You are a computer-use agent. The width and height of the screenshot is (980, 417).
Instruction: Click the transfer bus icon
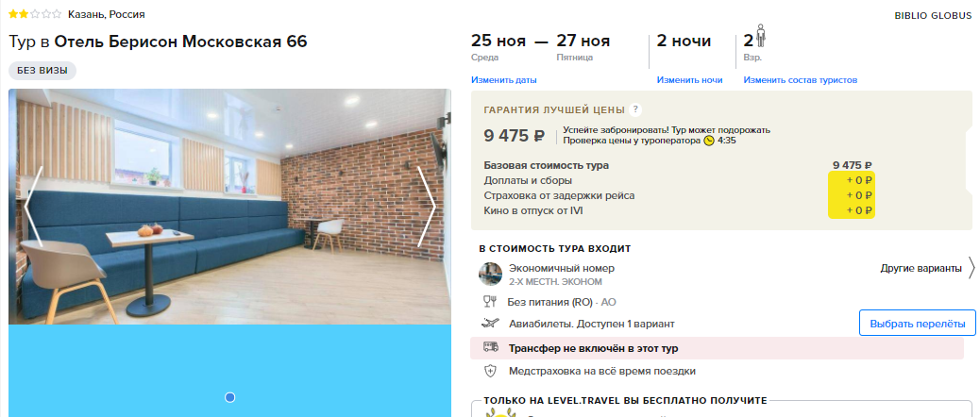click(491, 348)
